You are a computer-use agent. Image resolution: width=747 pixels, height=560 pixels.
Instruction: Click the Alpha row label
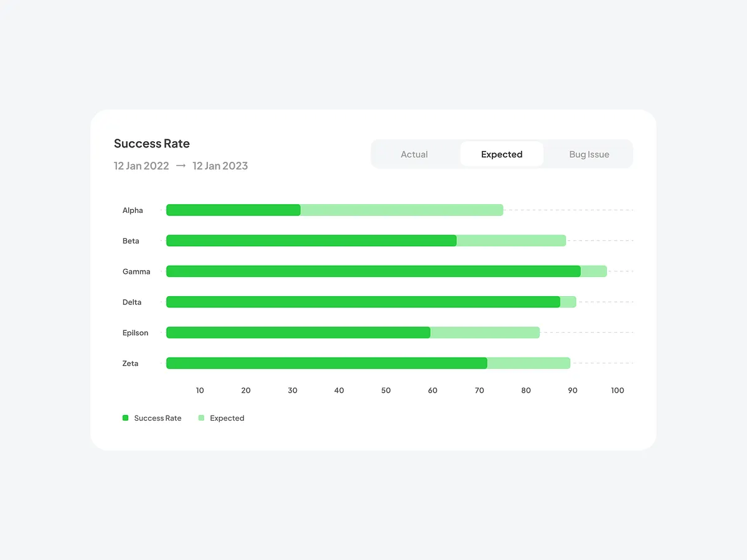[133, 210]
